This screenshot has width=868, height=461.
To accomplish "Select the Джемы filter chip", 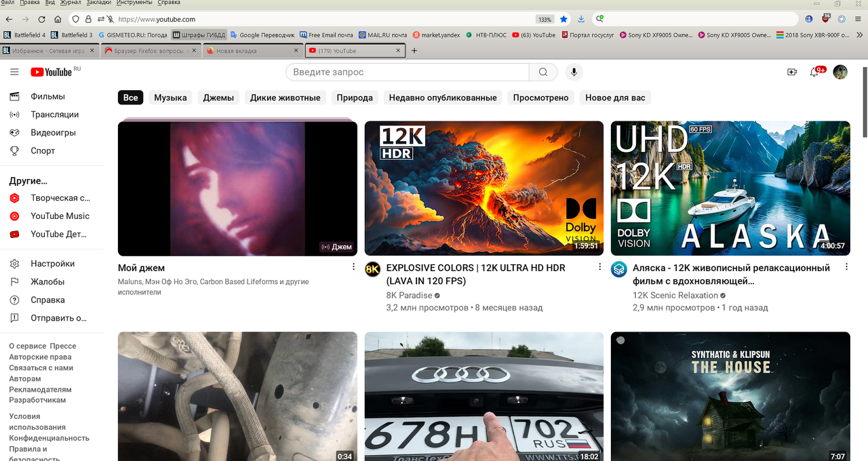I will click(x=218, y=98).
